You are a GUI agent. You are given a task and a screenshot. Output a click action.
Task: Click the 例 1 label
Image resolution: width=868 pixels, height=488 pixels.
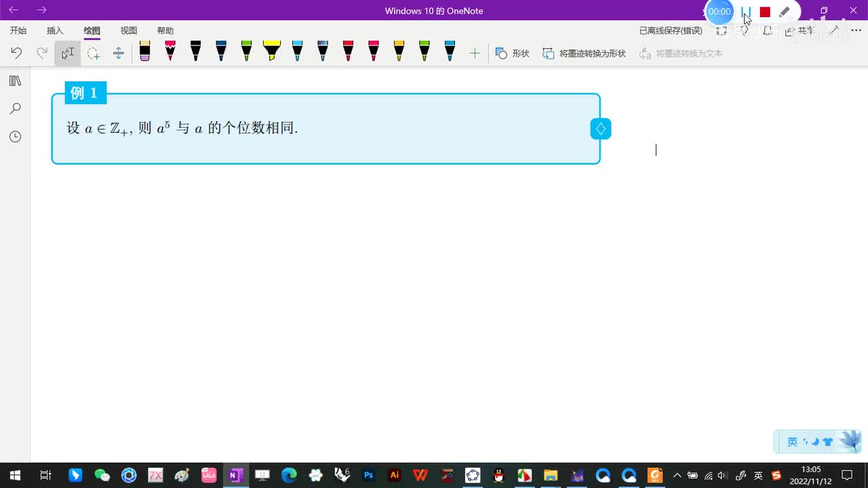pos(85,93)
